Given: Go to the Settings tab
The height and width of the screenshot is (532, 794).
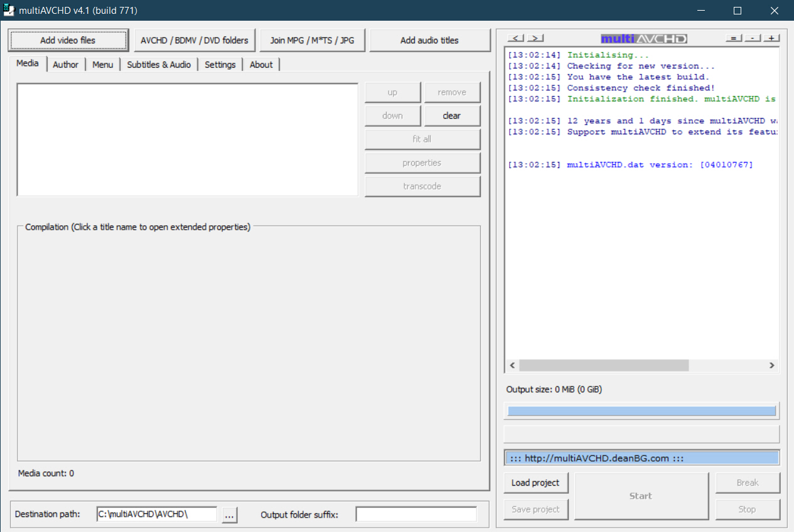Looking at the screenshot, I should (220, 64).
